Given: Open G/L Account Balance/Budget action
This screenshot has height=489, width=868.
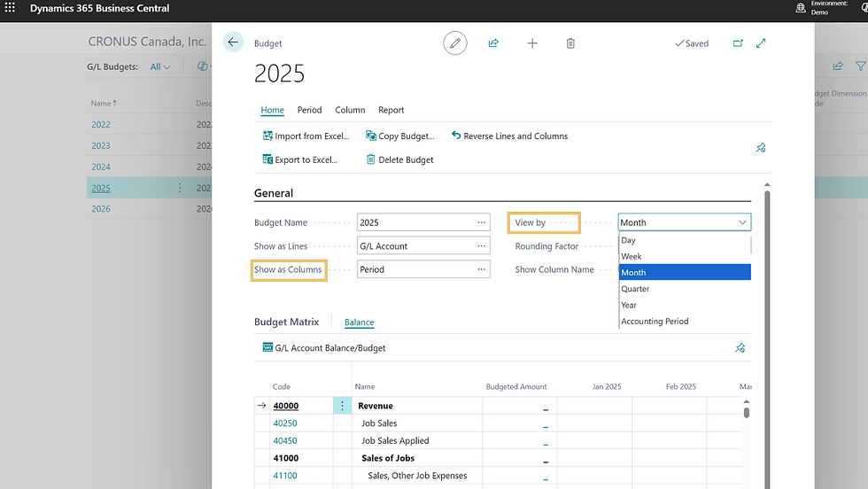Looking at the screenshot, I should click(324, 348).
